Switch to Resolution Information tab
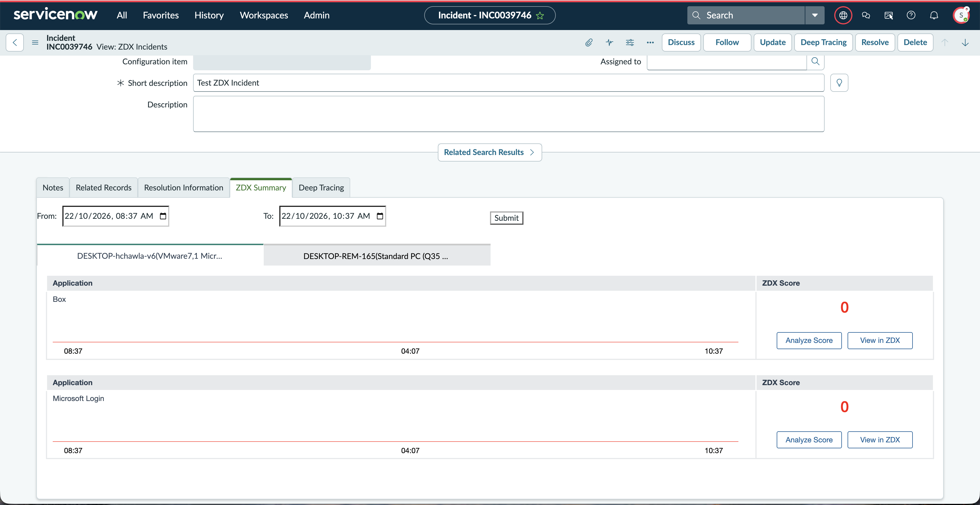The width and height of the screenshot is (980, 505). pos(184,188)
